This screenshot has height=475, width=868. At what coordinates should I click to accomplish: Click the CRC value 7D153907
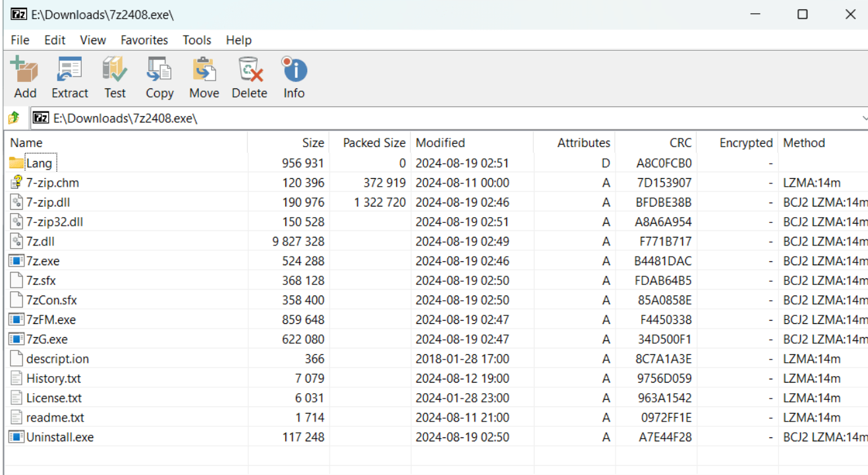pos(664,183)
